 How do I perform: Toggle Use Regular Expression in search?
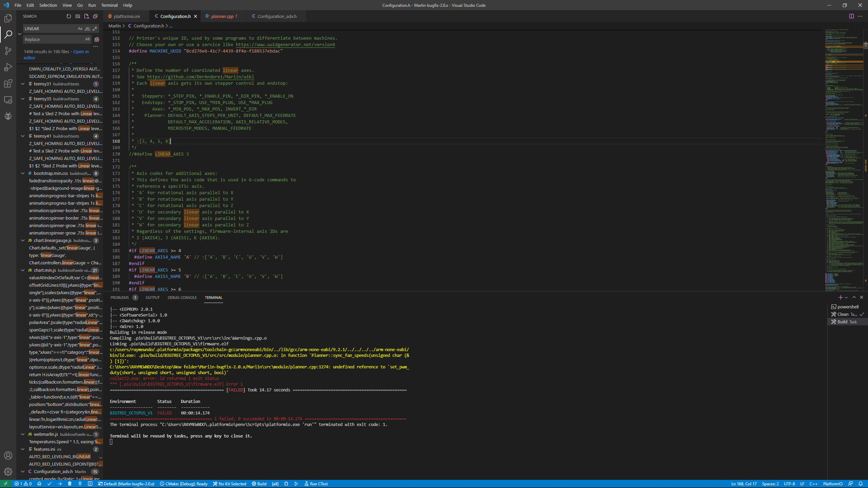click(x=95, y=28)
